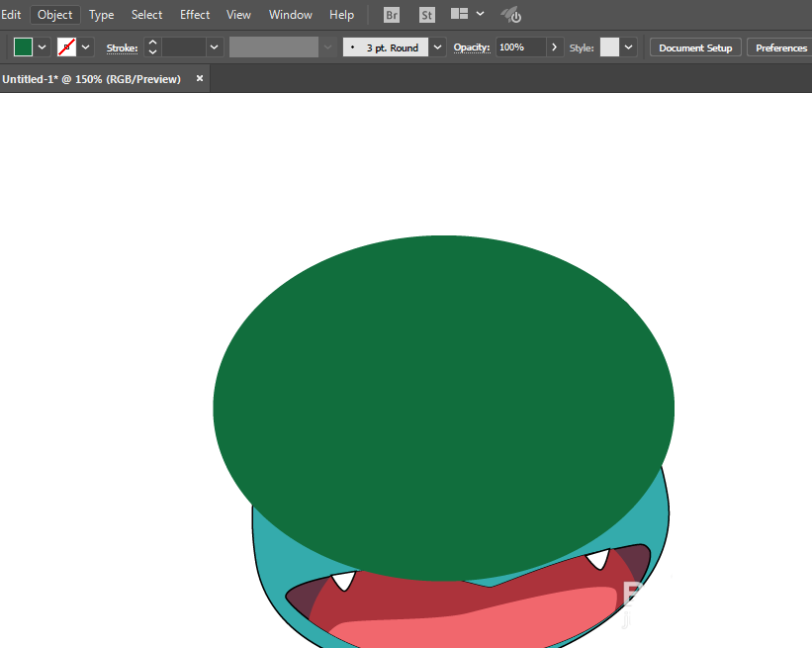Click the green fill color swatch
The height and width of the screenshot is (648, 812).
tap(24, 47)
